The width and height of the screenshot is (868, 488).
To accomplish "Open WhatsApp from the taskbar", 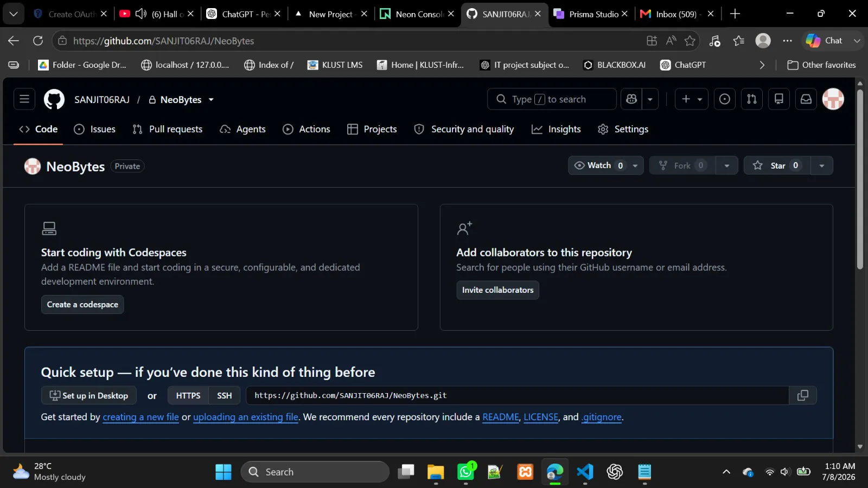I will click(x=465, y=472).
